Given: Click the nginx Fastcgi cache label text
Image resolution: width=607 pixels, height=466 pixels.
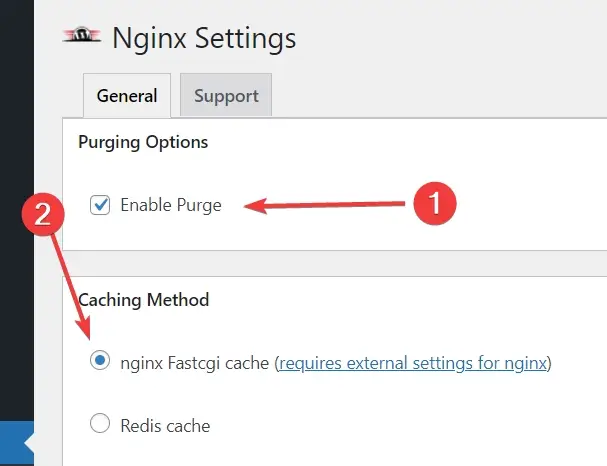Looking at the screenshot, I should click(x=195, y=363).
